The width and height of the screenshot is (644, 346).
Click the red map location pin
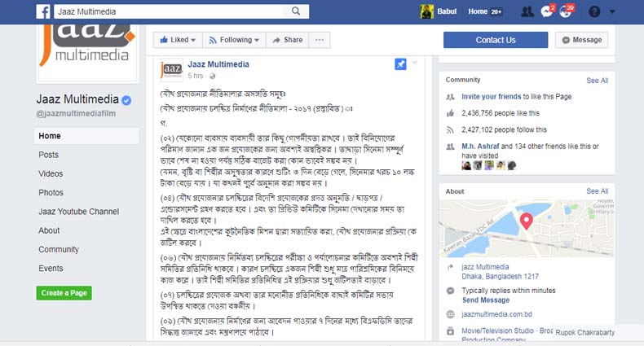pos(526,221)
